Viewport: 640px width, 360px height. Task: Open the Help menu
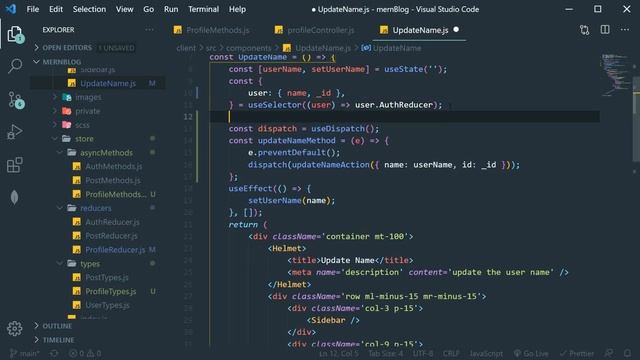click(237, 9)
